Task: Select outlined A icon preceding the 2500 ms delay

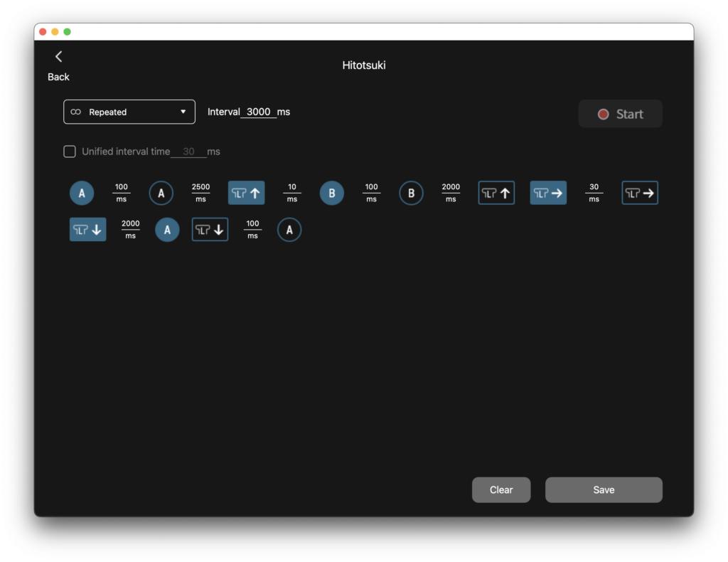Action: click(161, 193)
